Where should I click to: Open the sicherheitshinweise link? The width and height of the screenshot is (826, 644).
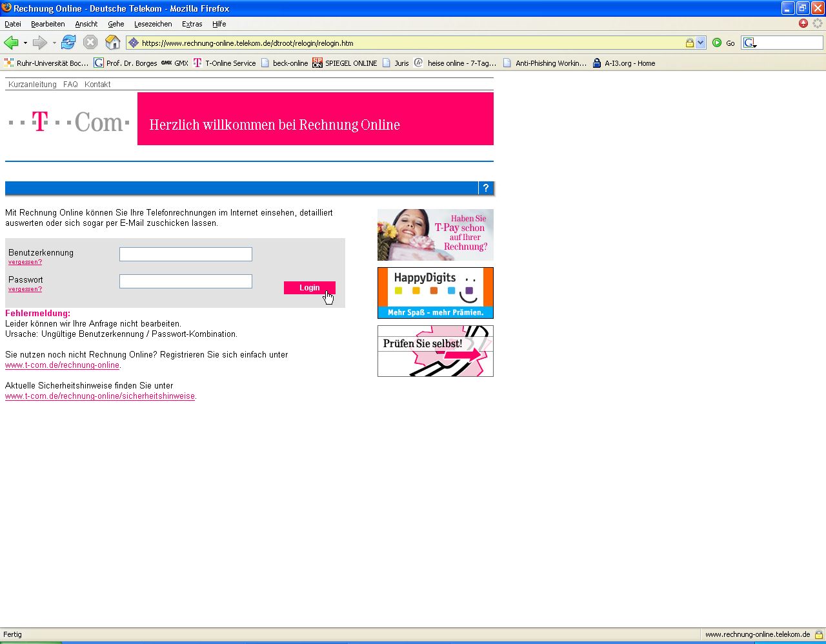(x=100, y=396)
